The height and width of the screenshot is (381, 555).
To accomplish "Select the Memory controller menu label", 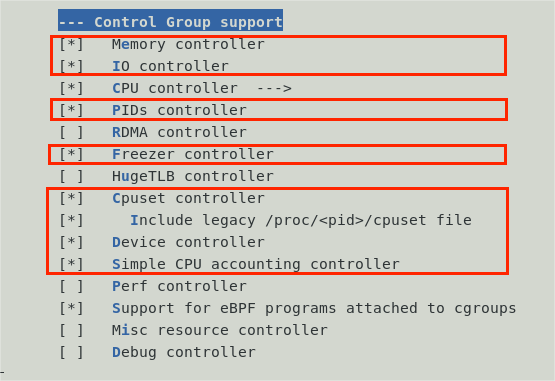I will pos(188,44).
